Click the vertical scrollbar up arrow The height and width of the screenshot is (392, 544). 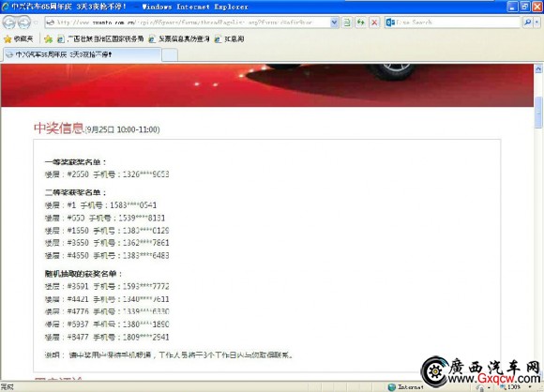click(538, 69)
